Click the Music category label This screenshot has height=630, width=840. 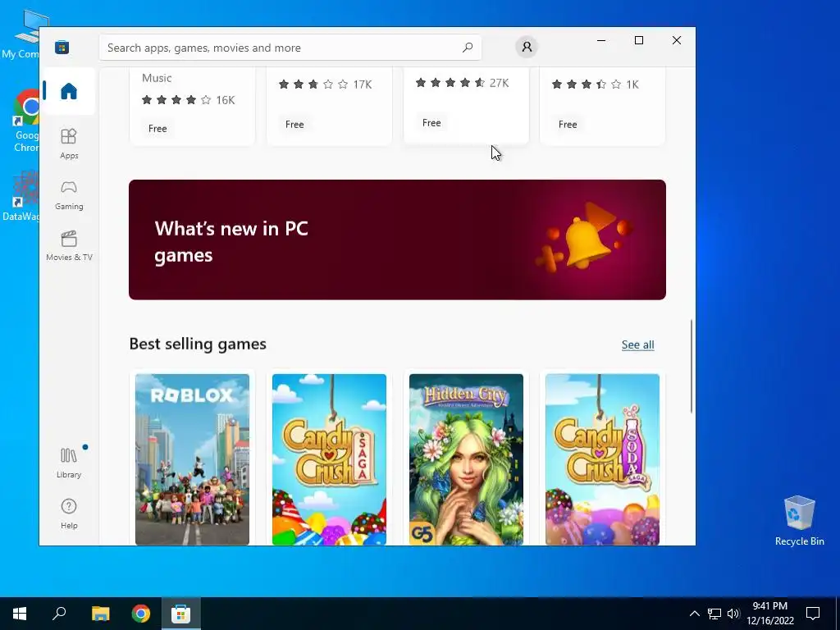pos(157,78)
